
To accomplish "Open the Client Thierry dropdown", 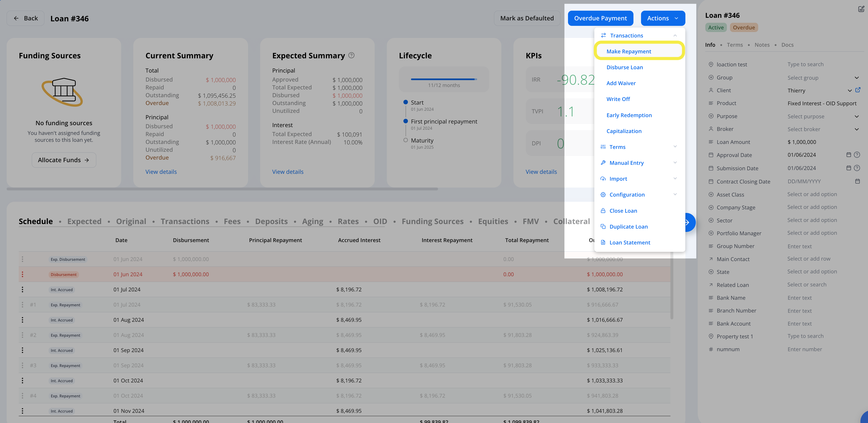I will (819, 91).
